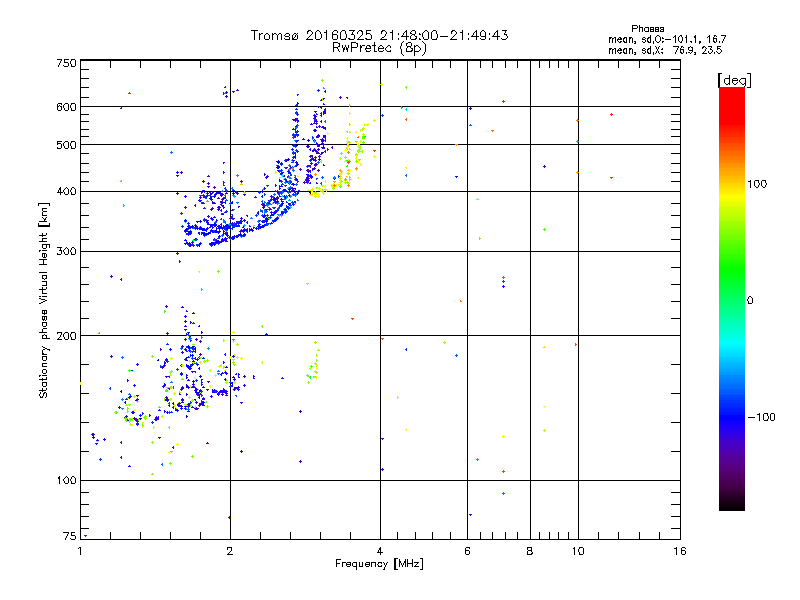
Task: Click the 16 tick label on the frequency axis
Action: click(x=680, y=551)
